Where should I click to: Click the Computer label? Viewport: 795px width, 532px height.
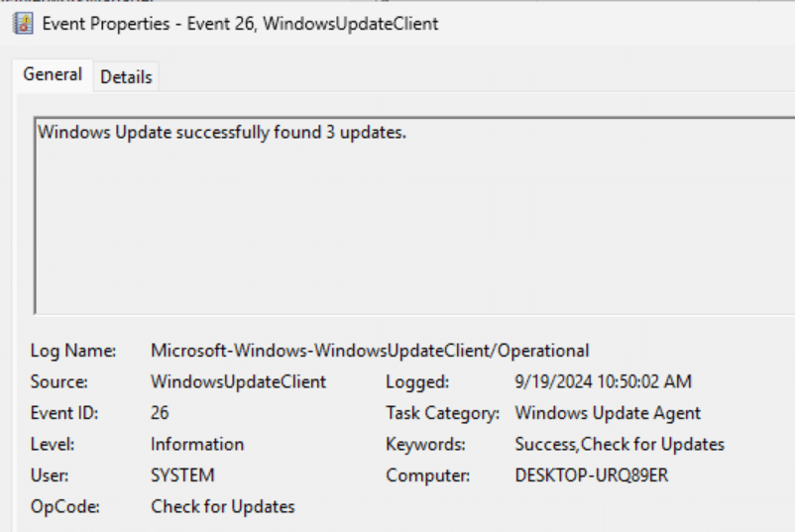pyautogui.click(x=428, y=476)
